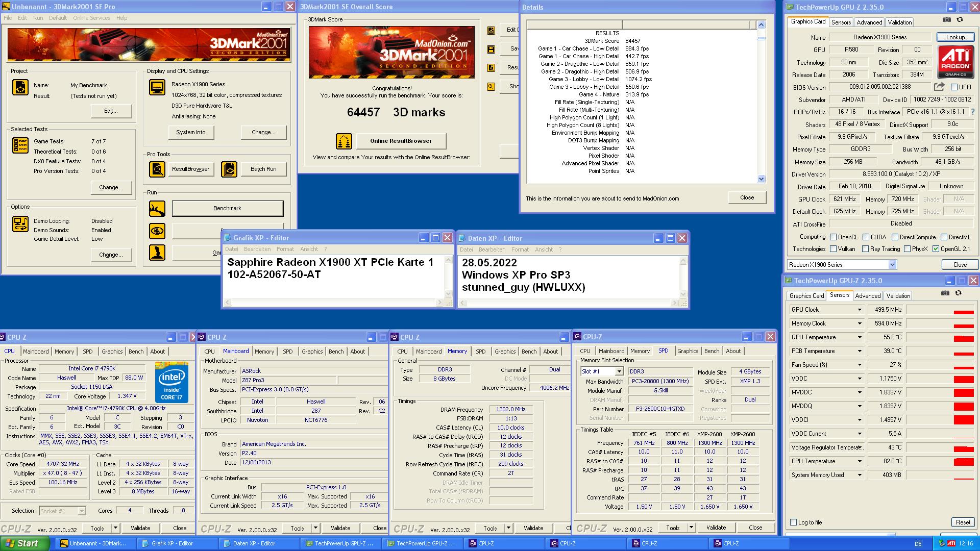Click the ATI tray icon
Screen dimensions: 980x551
951,544
